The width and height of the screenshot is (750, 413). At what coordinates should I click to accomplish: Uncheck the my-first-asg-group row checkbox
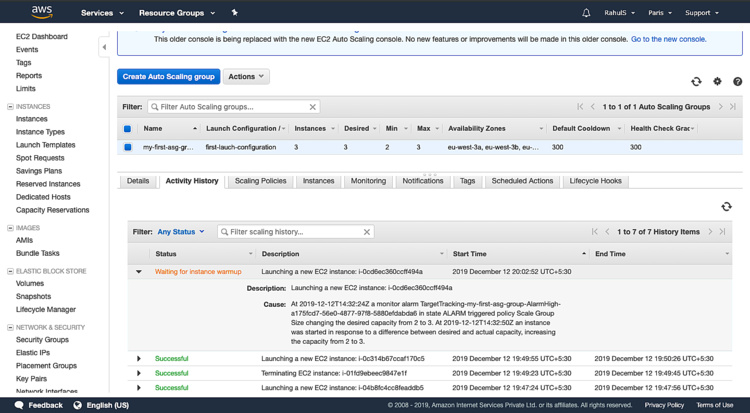[x=127, y=147]
